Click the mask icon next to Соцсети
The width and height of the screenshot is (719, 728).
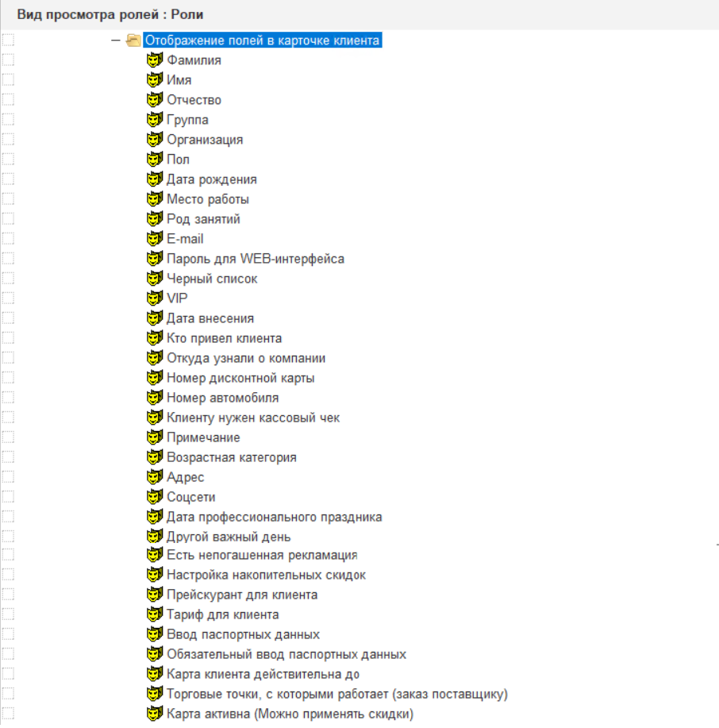pos(155,497)
